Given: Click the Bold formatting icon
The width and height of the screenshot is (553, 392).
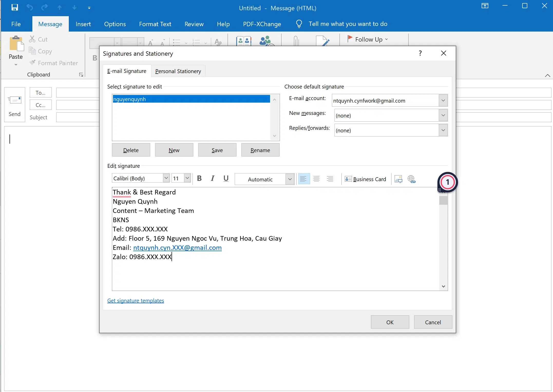Looking at the screenshot, I should pos(199,178).
